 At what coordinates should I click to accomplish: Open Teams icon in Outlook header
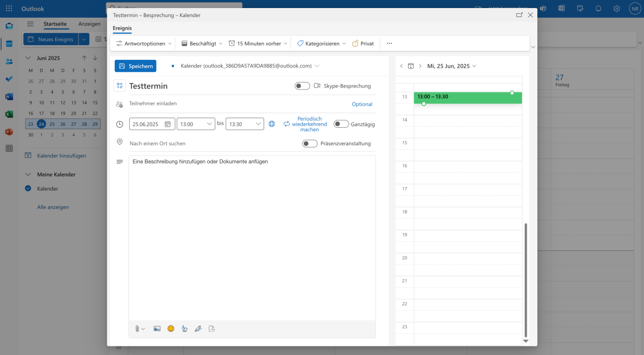click(x=543, y=9)
